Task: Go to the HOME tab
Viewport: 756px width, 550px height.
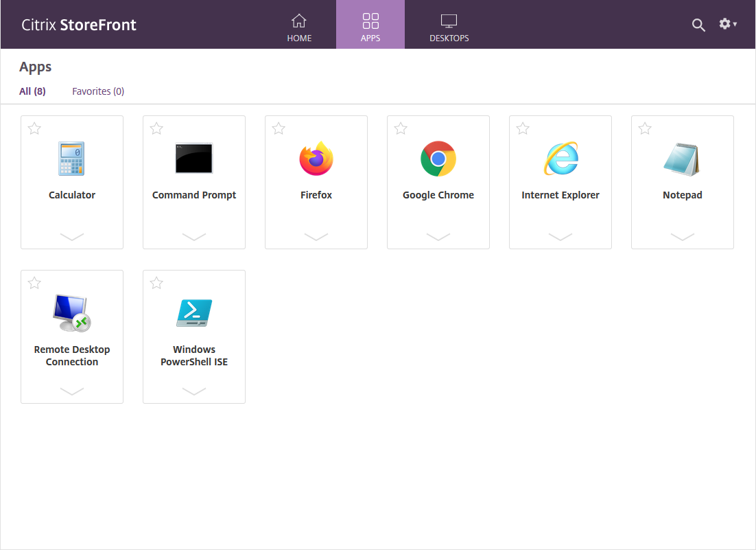Action: pos(299,25)
